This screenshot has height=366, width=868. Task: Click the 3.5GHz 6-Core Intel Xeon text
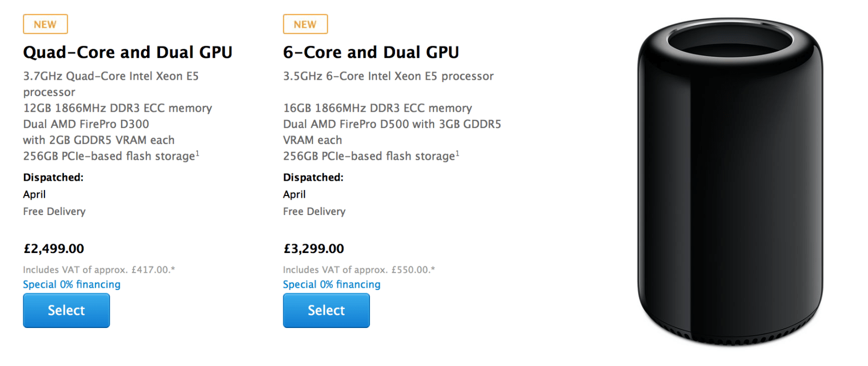click(388, 77)
